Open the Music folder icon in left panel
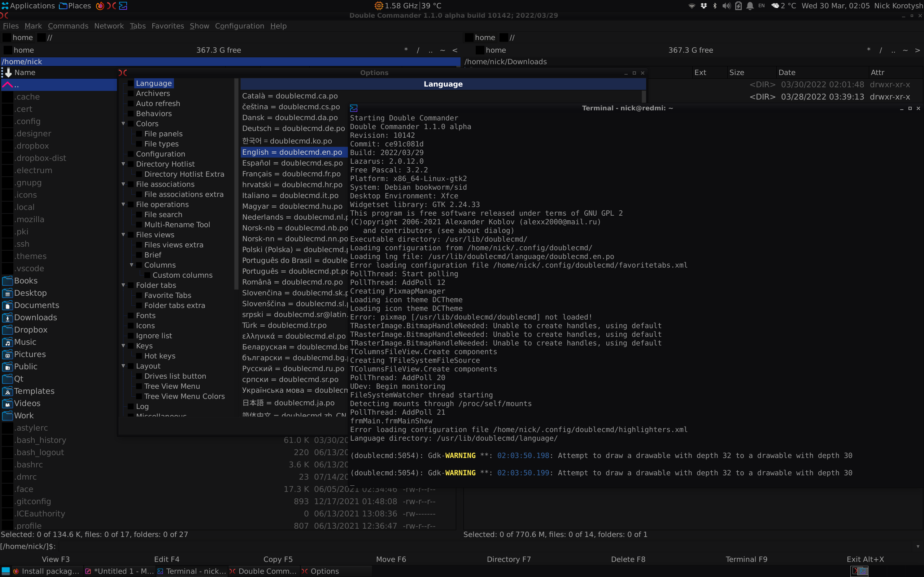 (x=8, y=342)
